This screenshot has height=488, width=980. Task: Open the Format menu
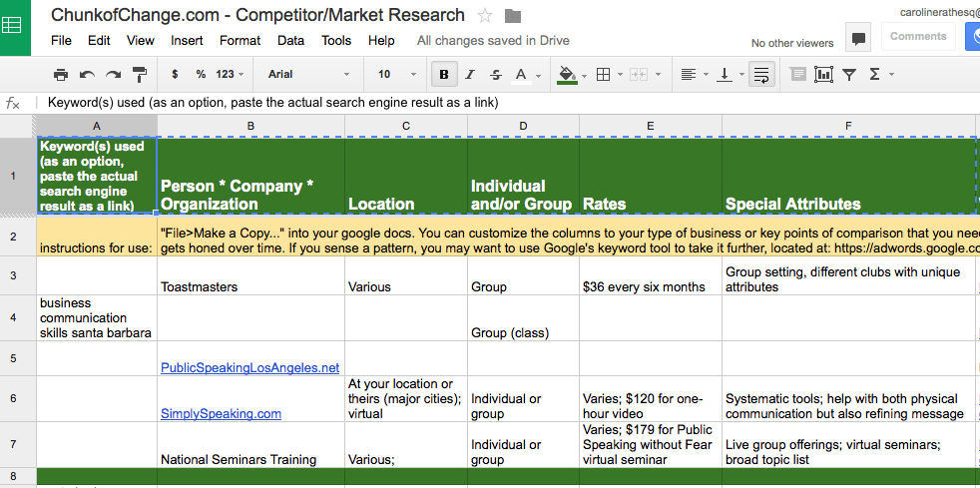[240, 41]
